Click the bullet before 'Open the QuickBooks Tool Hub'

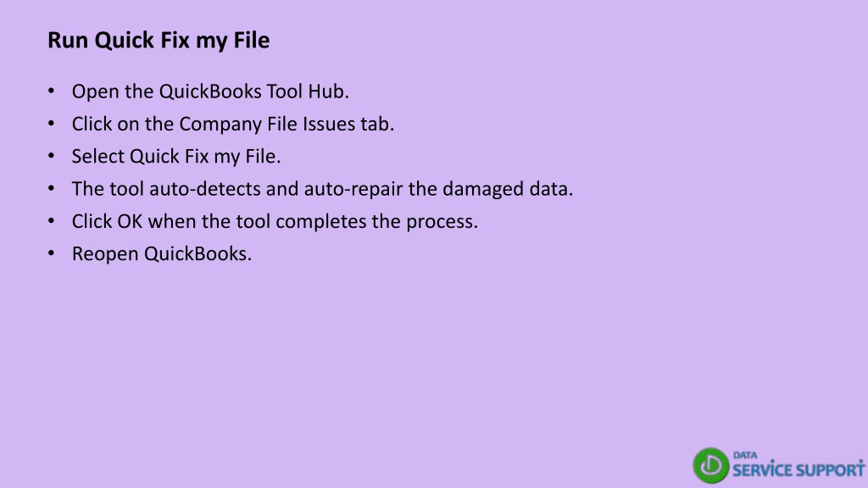(52, 91)
